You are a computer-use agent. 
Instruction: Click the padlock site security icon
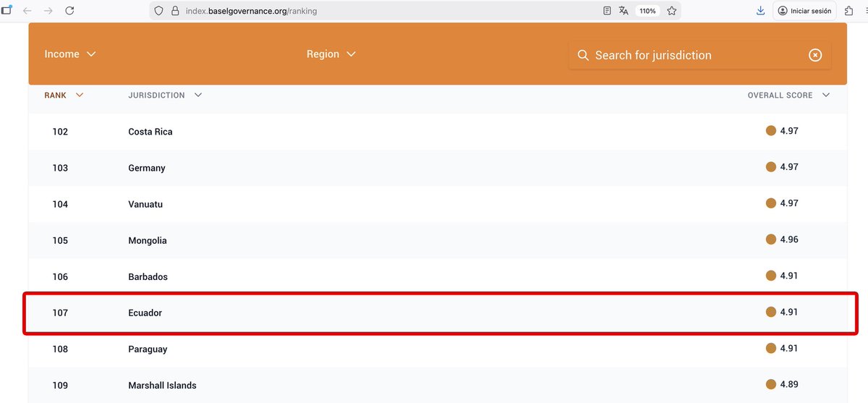[x=175, y=11]
